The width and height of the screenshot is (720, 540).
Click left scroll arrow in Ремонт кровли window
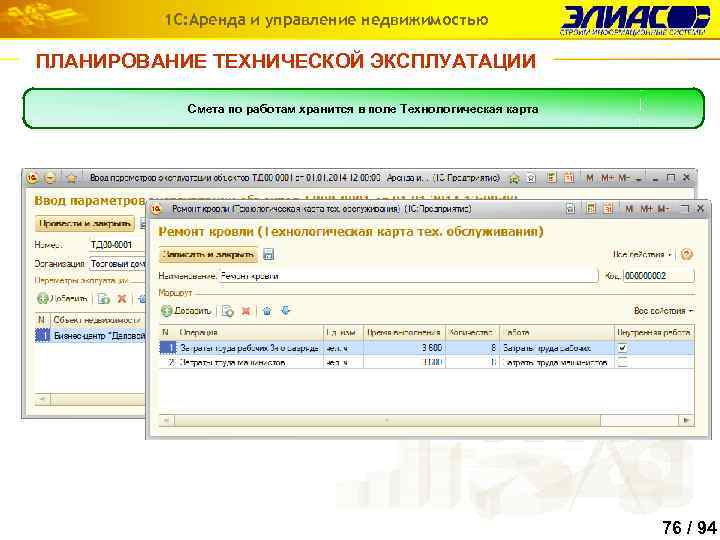pos(166,420)
